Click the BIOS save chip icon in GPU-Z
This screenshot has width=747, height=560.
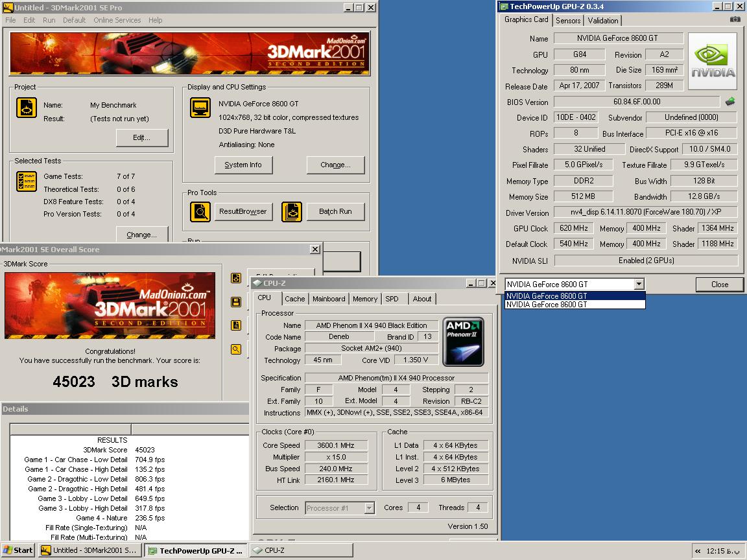click(730, 101)
